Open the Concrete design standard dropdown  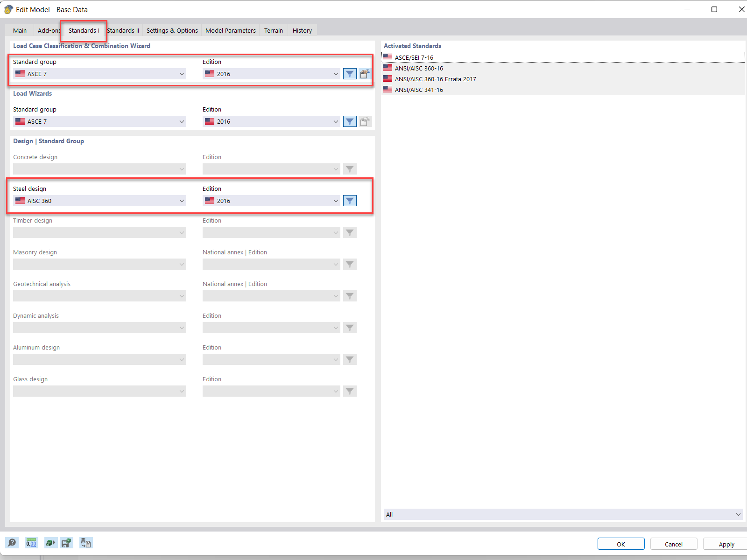99,169
